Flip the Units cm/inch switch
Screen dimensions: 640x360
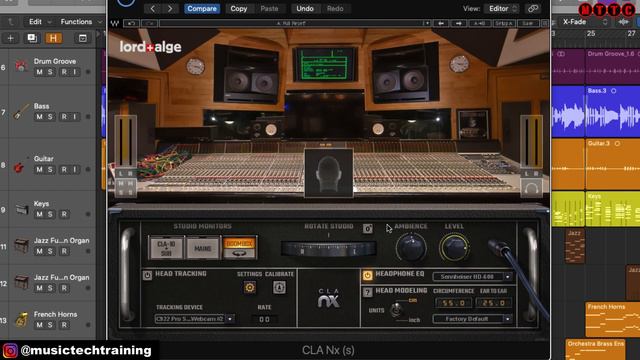[x=396, y=310]
